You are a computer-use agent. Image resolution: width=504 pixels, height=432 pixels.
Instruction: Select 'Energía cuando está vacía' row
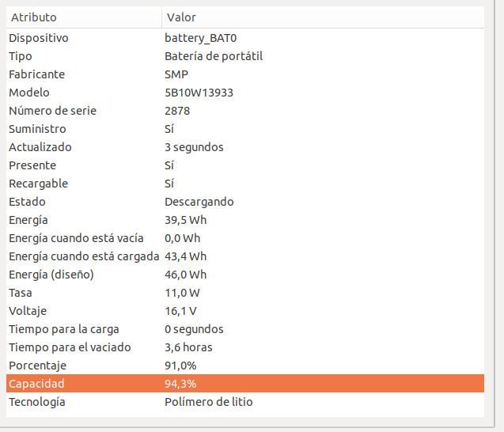245,238
